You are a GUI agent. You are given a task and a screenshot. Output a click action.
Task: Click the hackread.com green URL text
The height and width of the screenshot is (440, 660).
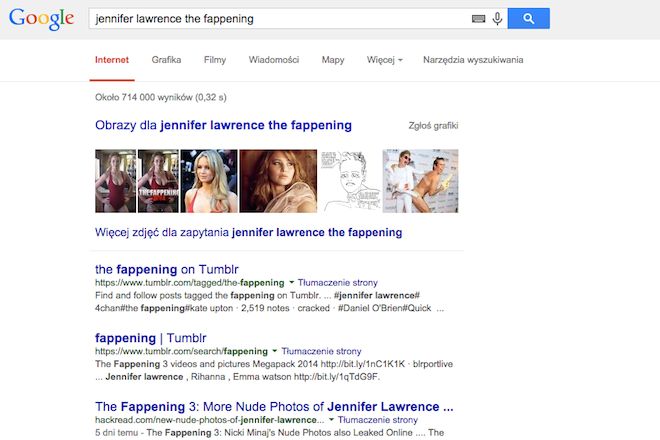pos(210,420)
